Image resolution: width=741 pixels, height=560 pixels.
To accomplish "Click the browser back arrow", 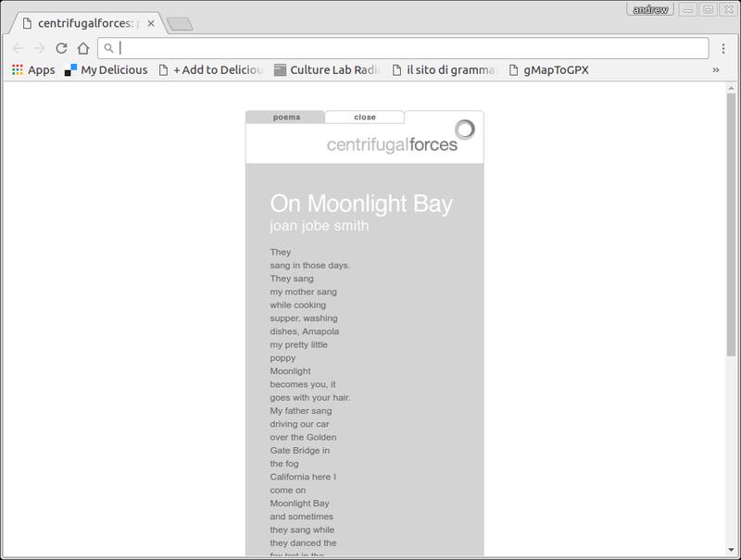I will 18,48.
